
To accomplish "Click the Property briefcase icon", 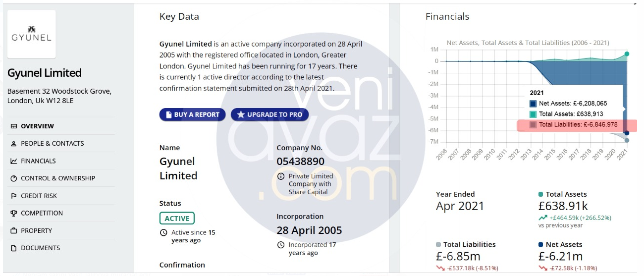I will pos(13,231).
